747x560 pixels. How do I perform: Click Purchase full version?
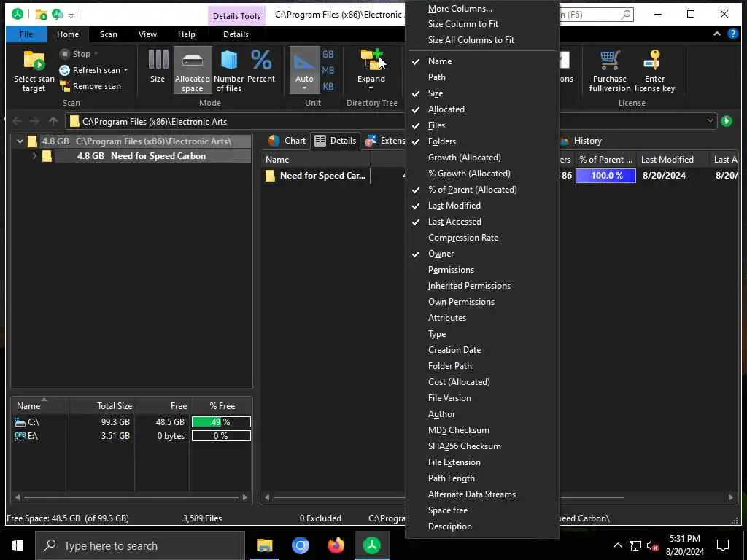[610, 71]
